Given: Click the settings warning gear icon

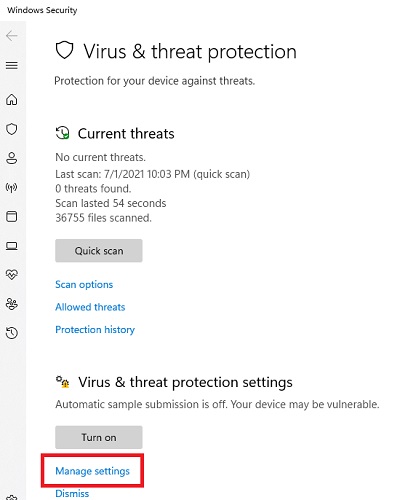Looking at the screenshot, I should coord(63,382).
